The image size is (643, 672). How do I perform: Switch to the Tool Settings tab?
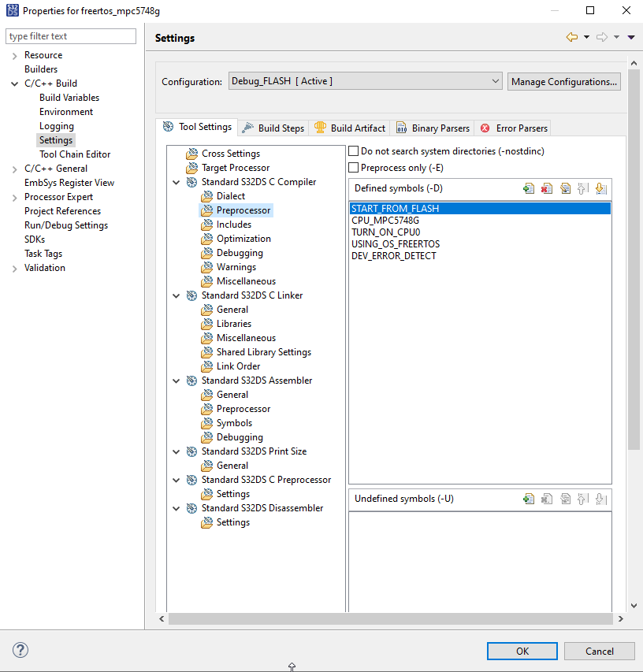coord(197,127)
